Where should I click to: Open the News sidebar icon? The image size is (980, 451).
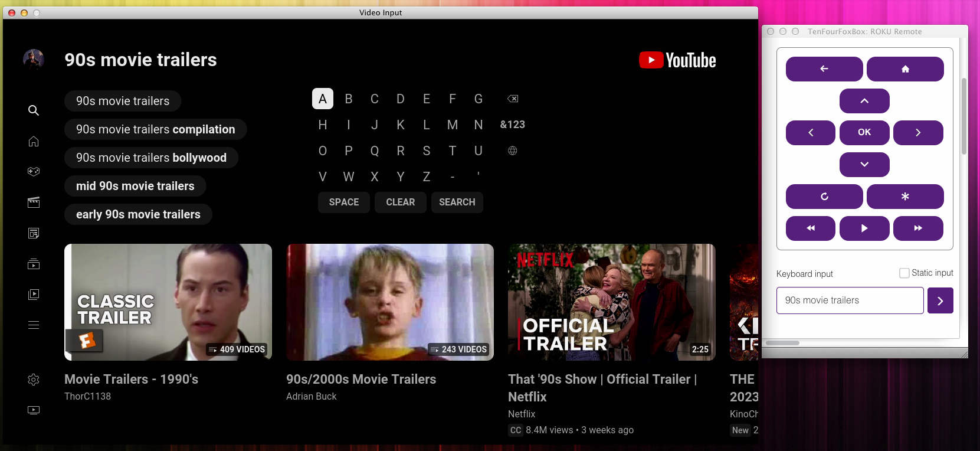tap(34, 233)
